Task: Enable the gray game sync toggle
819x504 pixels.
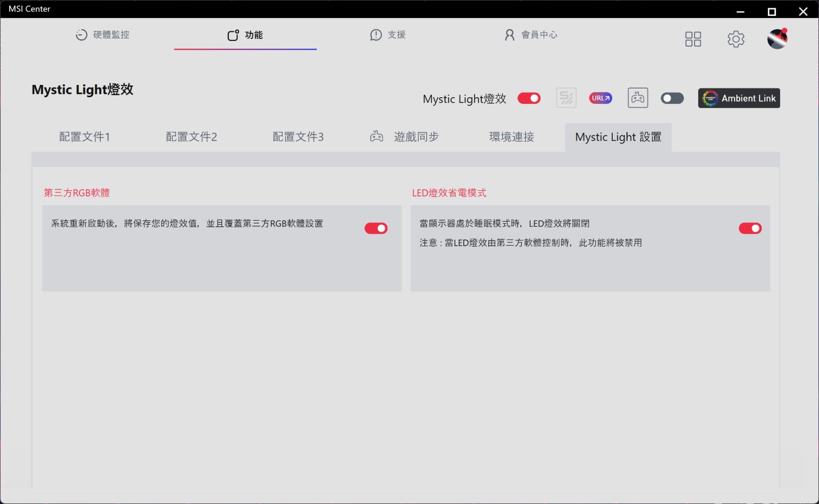Action: click(672, 98)
